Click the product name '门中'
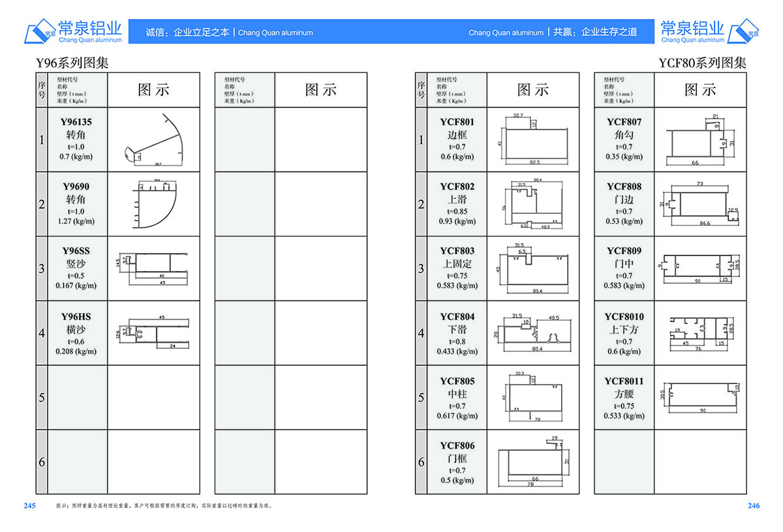This screenshot has width=783, height=532. click(x=624, y=264)
